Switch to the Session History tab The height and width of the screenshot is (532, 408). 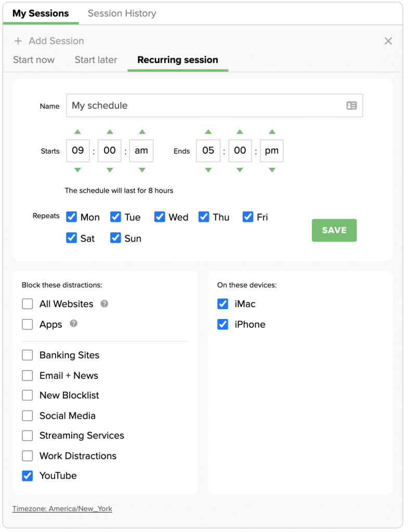click(122, 14)
